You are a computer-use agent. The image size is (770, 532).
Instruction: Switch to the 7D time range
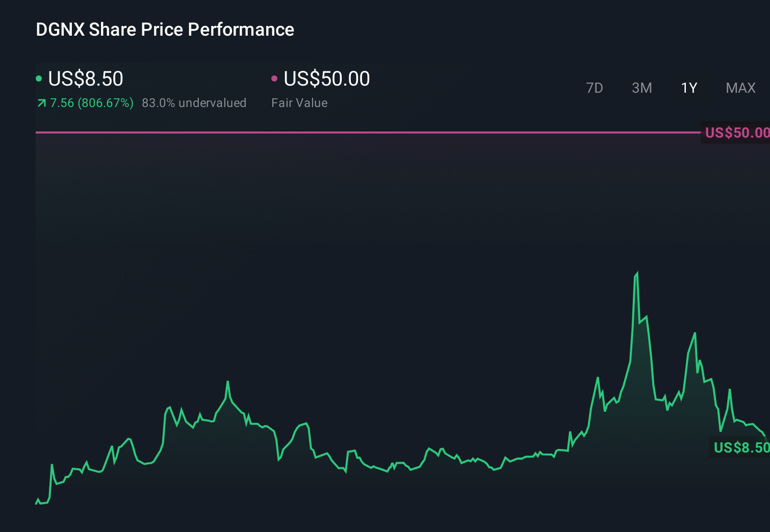pos(595,88)
